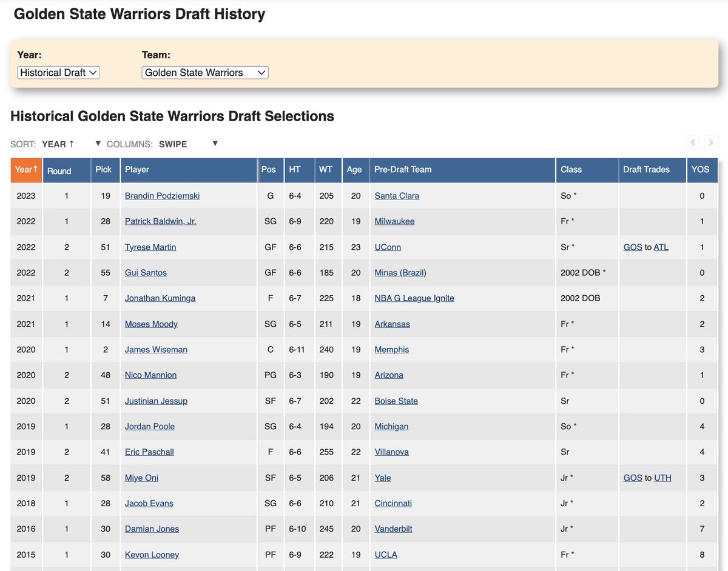Click the pick number 19 cell
Image resolution: width=728 pixels, height=571 pixels.
(106, 196)
